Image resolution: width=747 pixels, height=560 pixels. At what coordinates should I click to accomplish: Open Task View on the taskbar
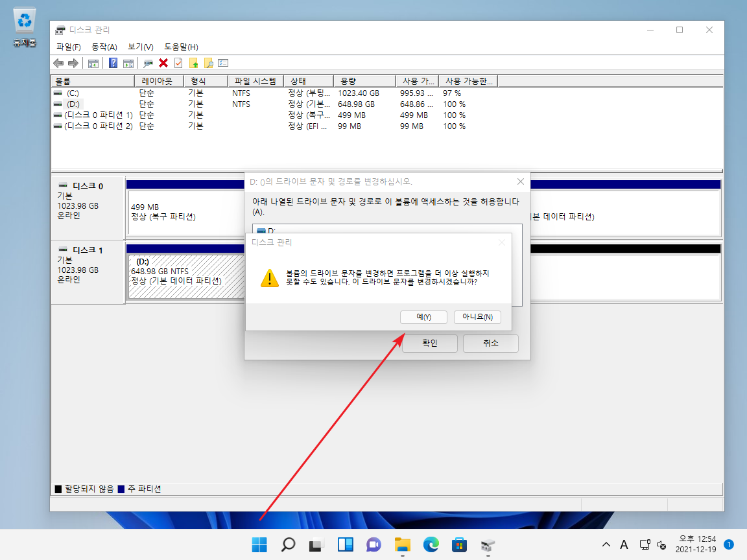point(317,544)
